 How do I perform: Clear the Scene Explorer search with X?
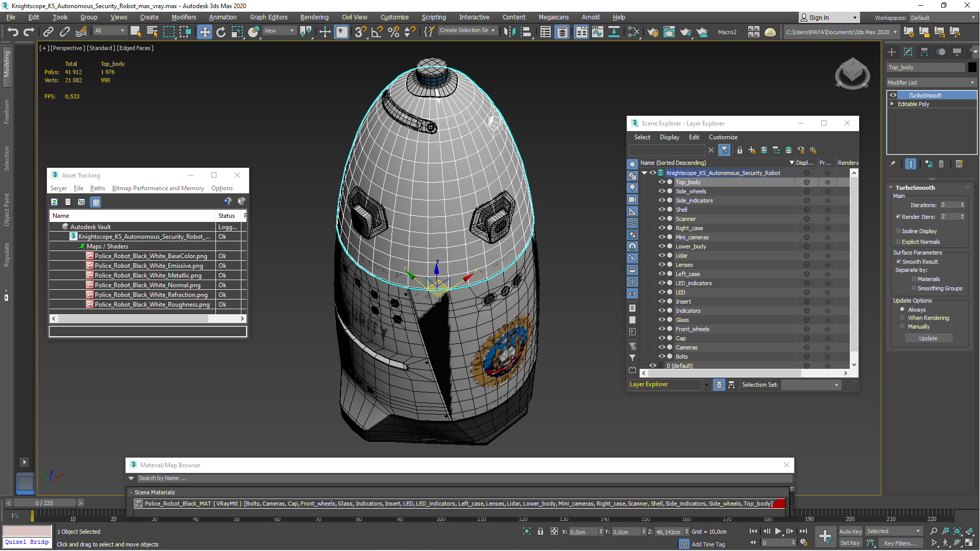pyautogui.click(x=710, y=150)
